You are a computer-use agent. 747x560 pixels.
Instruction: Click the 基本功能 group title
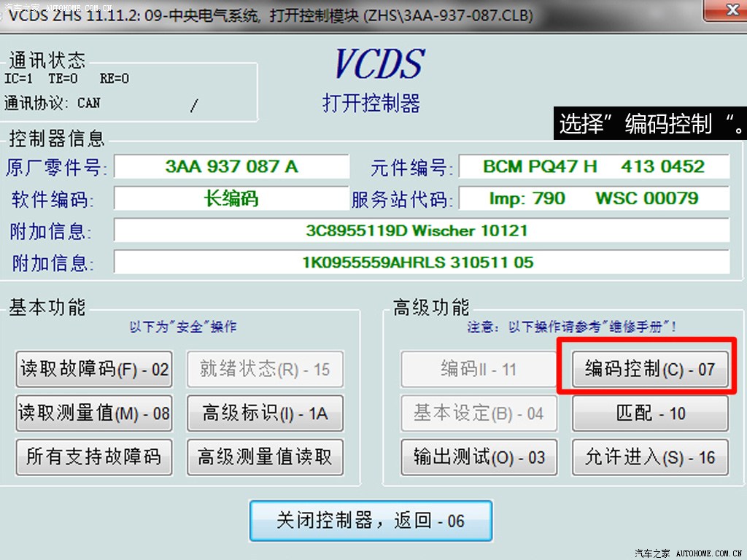[47, 307]
